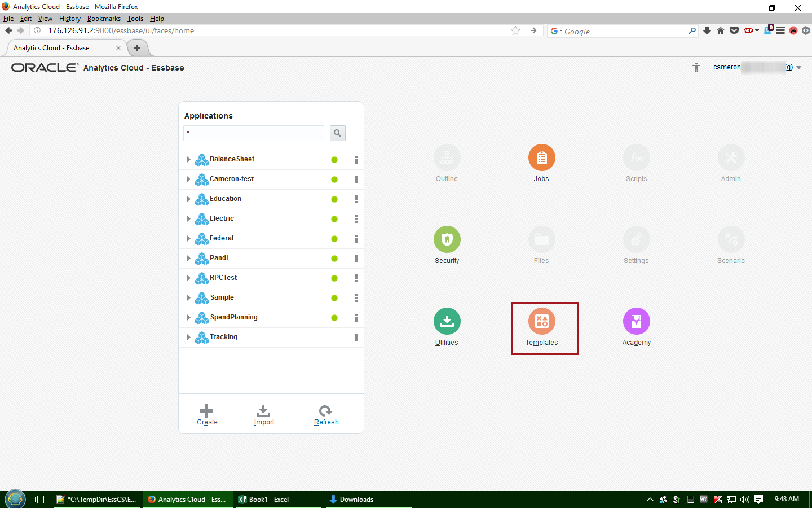
Task: Open the Edit menu
Action: (x=26, y=19)
